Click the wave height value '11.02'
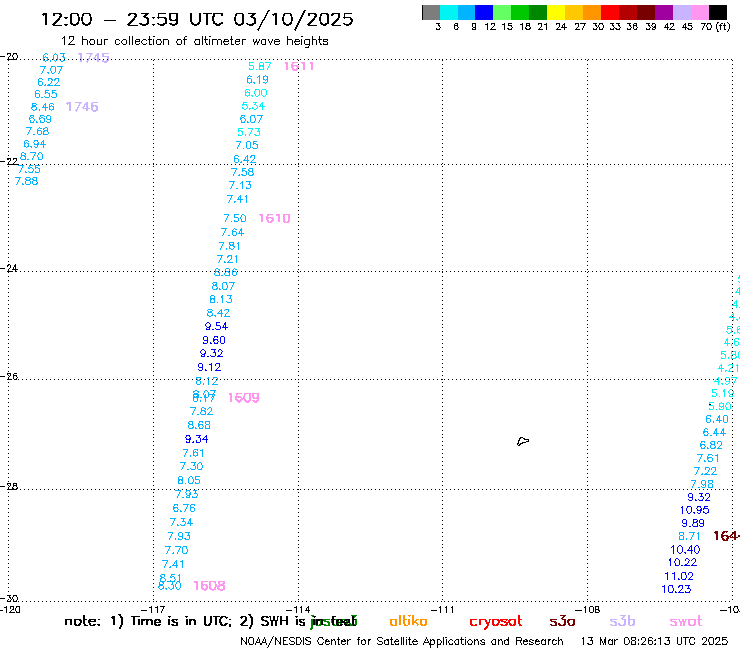 tap(679, 576)
